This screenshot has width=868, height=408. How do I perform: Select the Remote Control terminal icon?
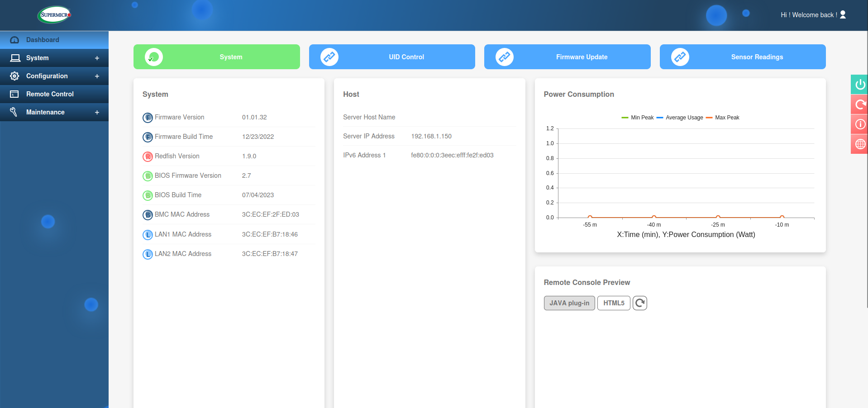point(15,94)
